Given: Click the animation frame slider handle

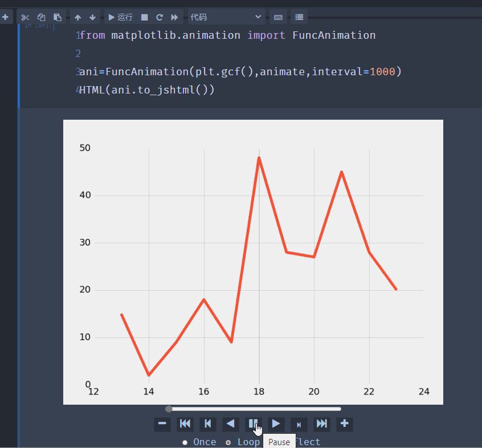Looking at the screenshot, I should click(x=169, y=409).
